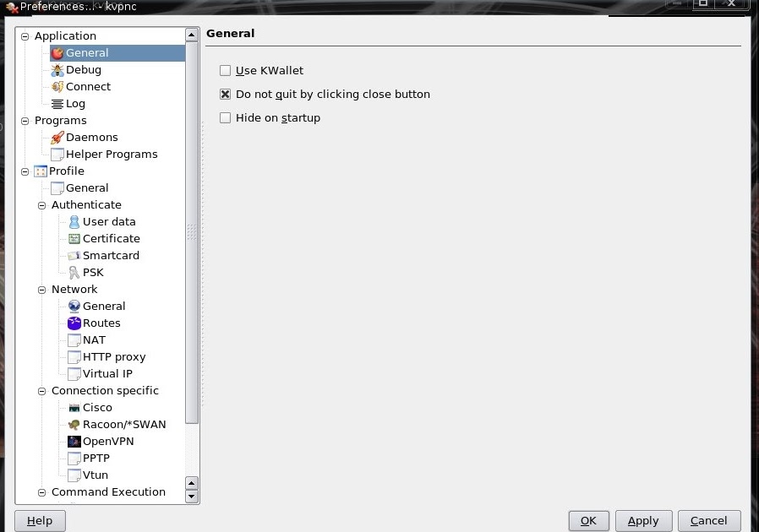Image resolution: width=759 pixels, height=532 pixels.
Task: Click the Cisco router icon entry
Action: pos(74,408)
